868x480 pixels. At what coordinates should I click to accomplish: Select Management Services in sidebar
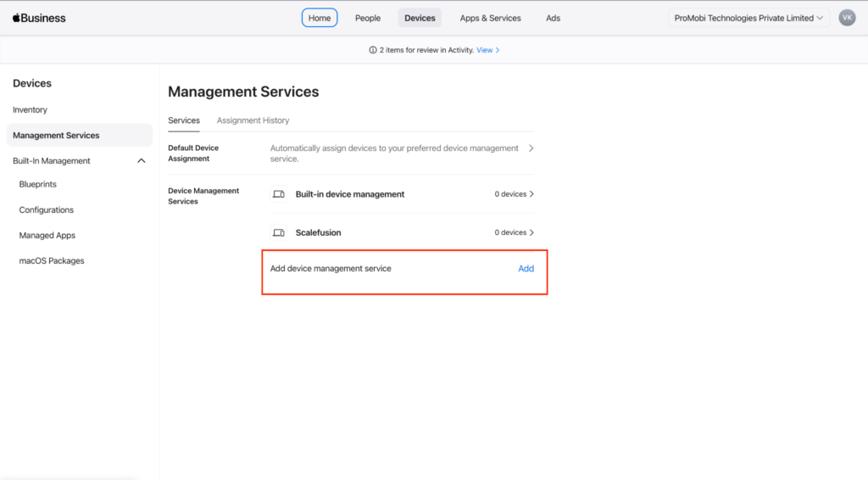tap(79, 135)
